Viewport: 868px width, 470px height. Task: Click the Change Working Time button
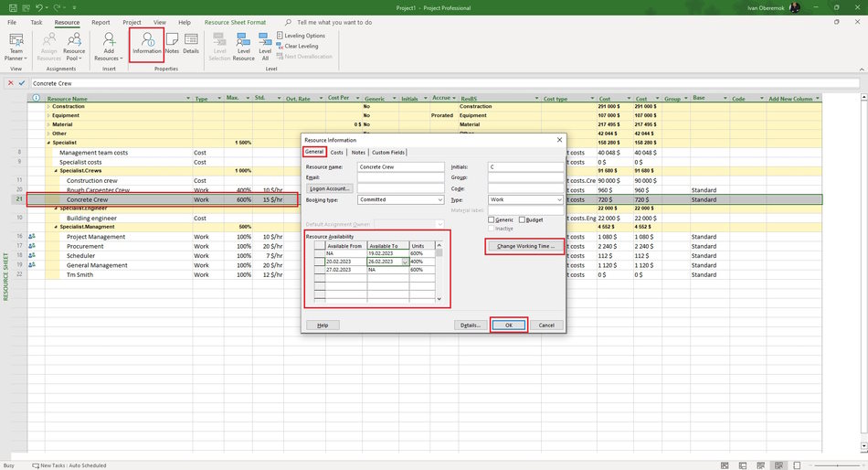[525, 246]
